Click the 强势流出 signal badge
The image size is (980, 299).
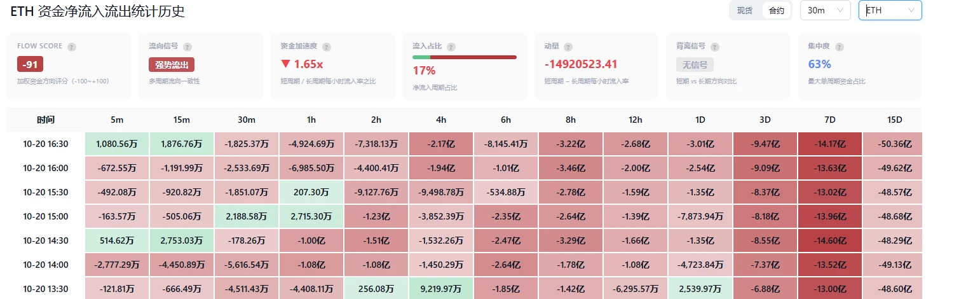pos(172,64)
